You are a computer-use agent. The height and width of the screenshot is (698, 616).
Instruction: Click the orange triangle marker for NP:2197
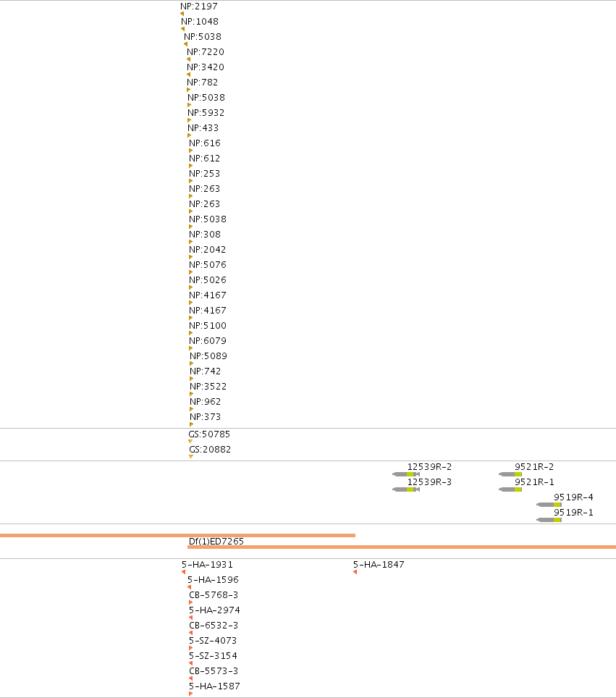pos(182,14)
